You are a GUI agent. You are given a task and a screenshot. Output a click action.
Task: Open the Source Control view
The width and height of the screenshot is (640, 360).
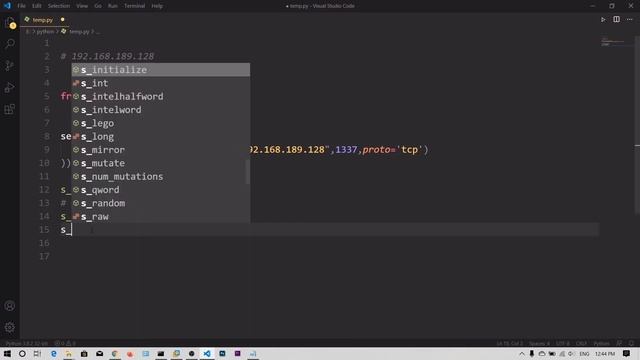[x=10, y=65]
